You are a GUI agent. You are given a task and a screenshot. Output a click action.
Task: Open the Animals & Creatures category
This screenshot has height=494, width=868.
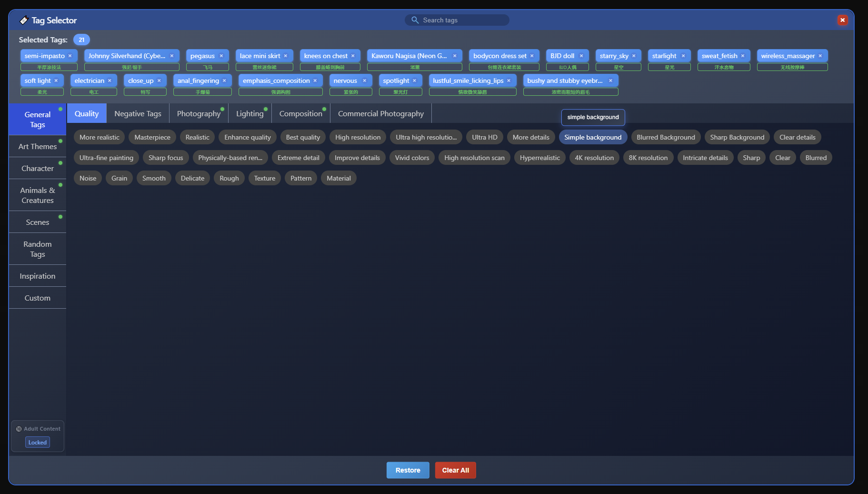click(38, 195)
